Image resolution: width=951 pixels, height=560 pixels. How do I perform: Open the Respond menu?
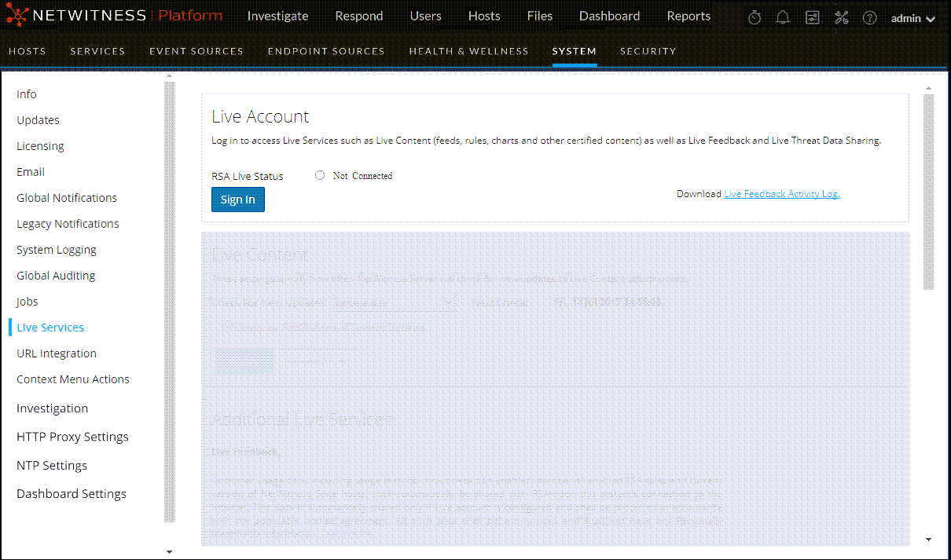click(x=358, y=16)
